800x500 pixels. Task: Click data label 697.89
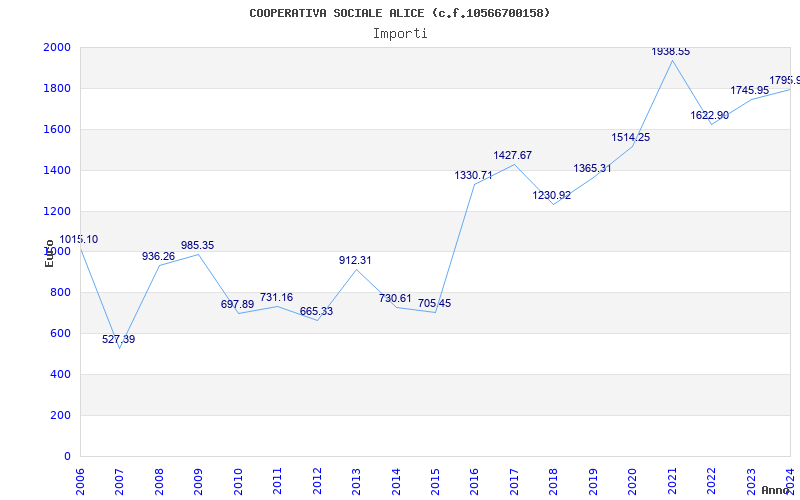(x=237, y=304)
